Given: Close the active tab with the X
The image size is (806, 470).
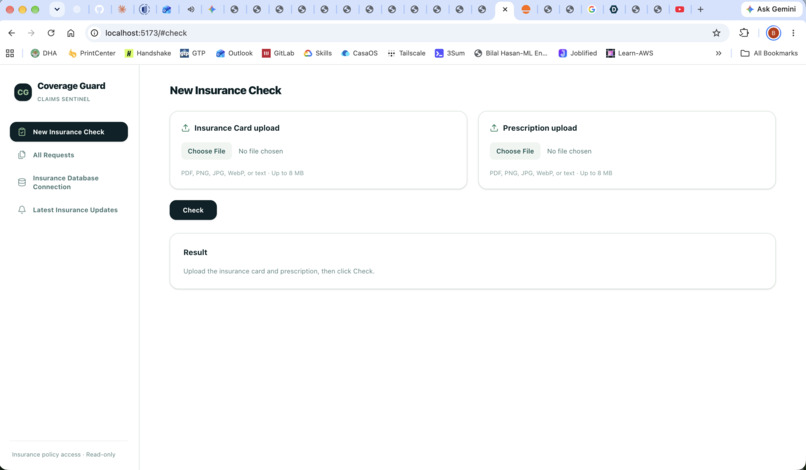Looking at the screenshot, I should point(505,9).
